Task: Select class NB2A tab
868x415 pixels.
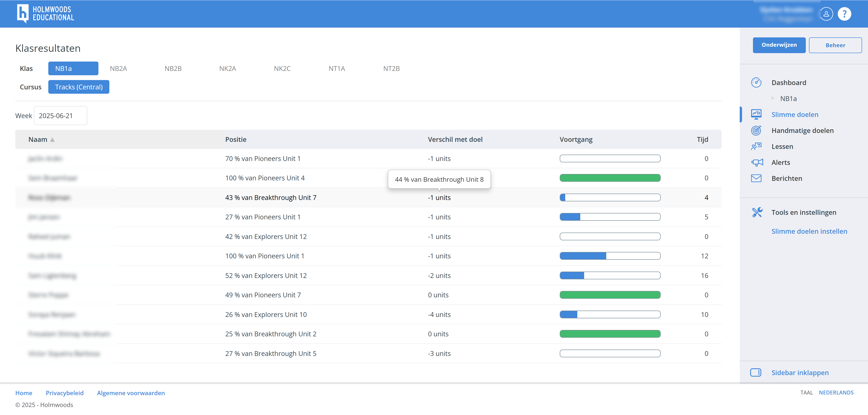Action: coord(118,68)
